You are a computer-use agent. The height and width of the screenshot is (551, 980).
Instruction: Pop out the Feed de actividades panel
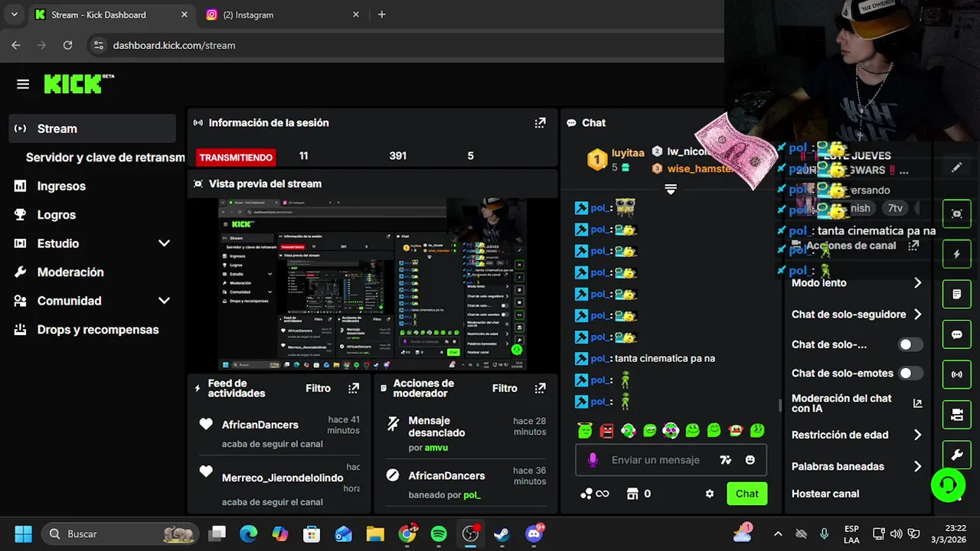(x=354, y=388)
